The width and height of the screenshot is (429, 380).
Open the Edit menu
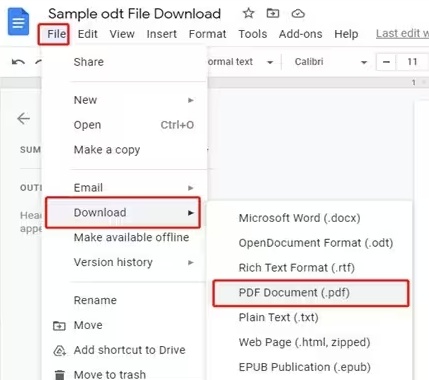88,34
